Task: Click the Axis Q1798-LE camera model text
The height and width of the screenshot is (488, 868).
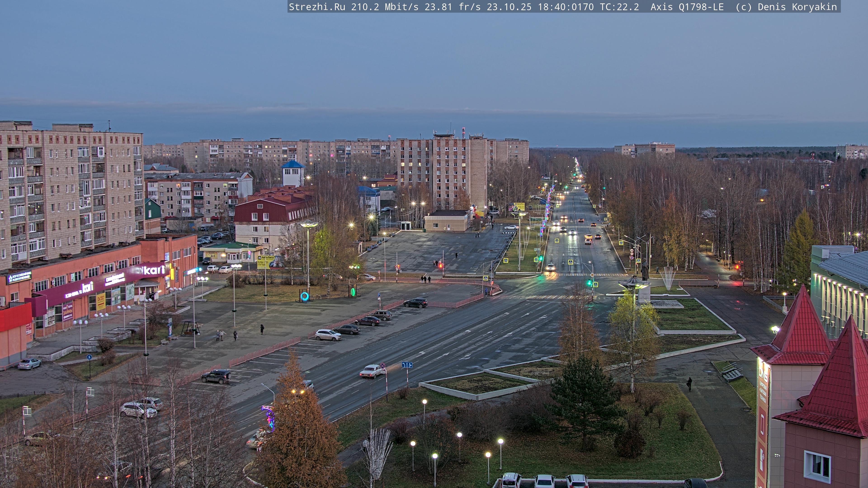Action: click(687, 7)
